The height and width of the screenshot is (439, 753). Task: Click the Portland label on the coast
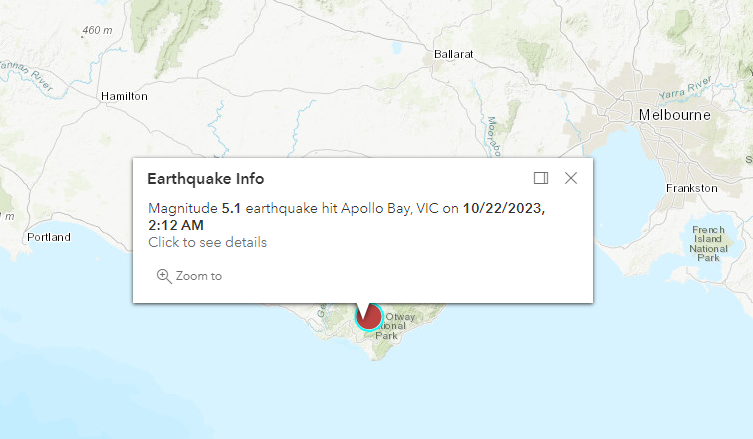tap(49, 237)
